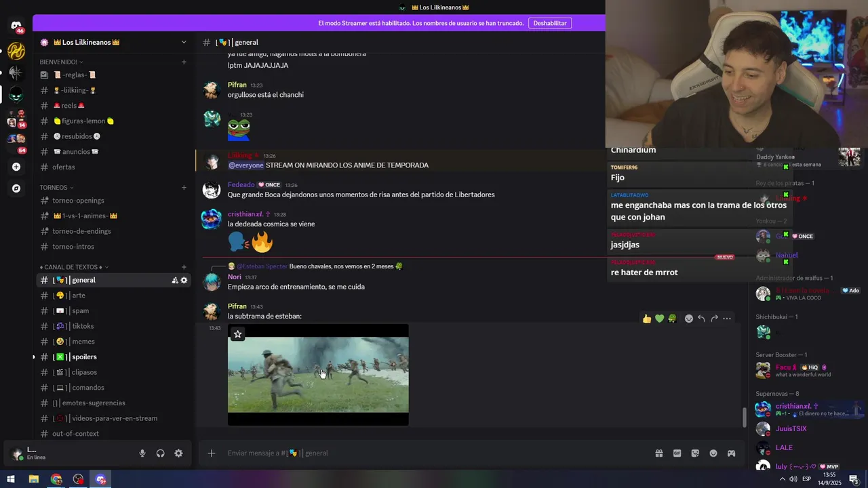The width and height of the screenshot is (868, 488).
Task: Open GIF picker in message bar
Action: click(x=677, y=453)
